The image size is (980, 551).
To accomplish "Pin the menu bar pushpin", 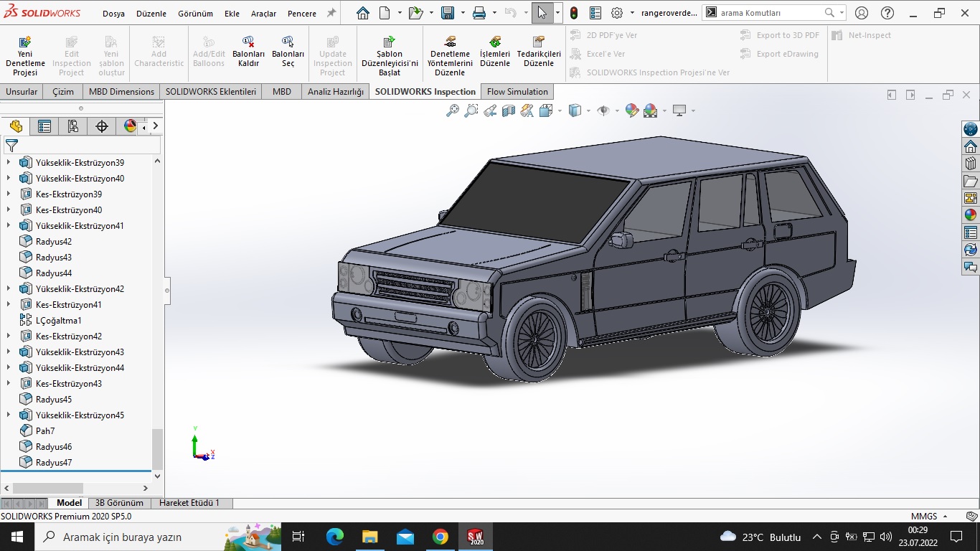I will (x=331, y=13).
